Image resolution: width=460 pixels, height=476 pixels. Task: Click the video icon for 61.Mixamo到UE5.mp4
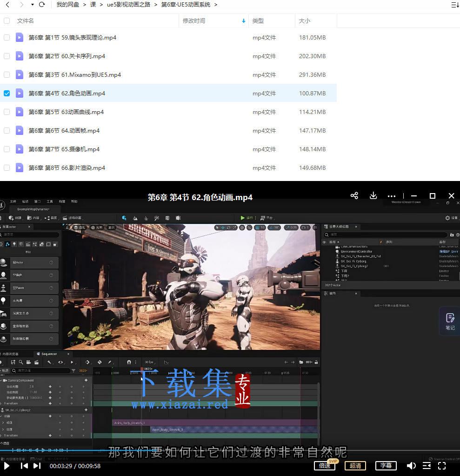(20, 74)
